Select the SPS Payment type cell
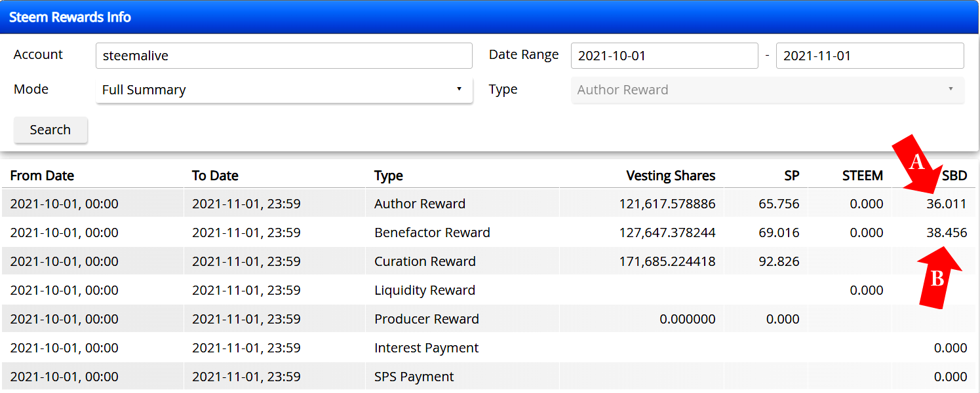Screen dimensions: 980x393 pyautogui.click(x=462, y=377)
